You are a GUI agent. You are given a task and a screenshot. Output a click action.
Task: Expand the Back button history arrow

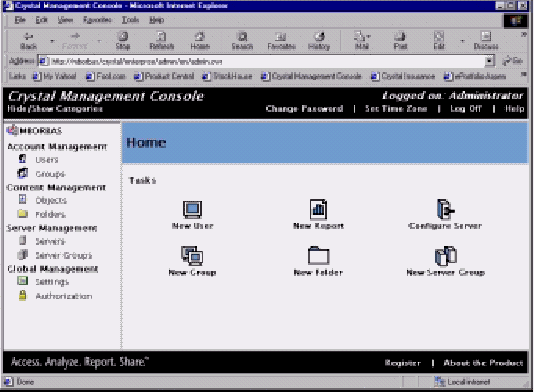(52, 41)
